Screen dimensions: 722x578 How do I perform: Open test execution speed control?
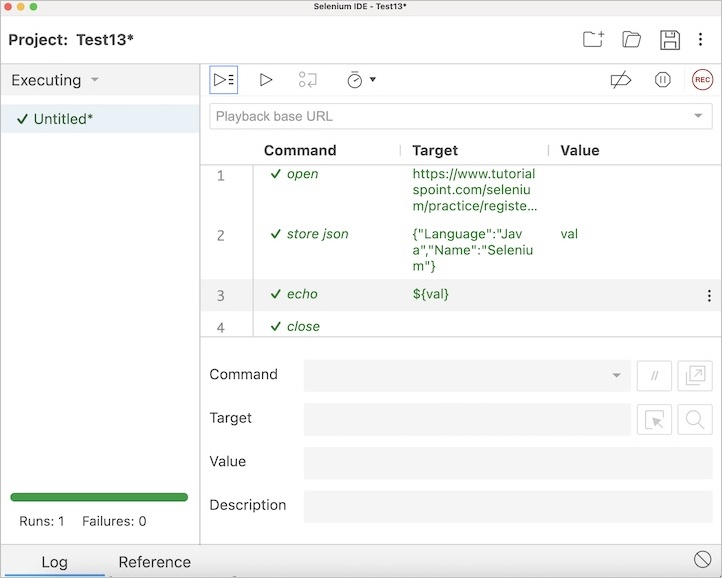[360, 80]
